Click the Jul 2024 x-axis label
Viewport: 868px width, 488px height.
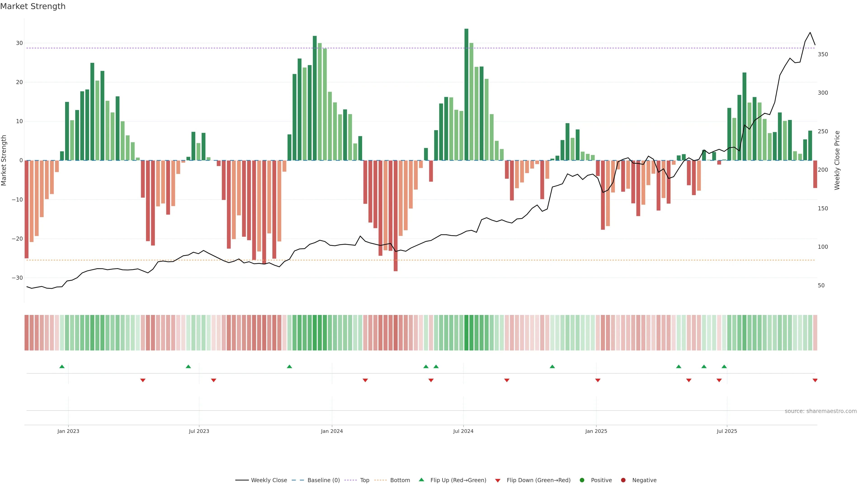tap(463, 431)
